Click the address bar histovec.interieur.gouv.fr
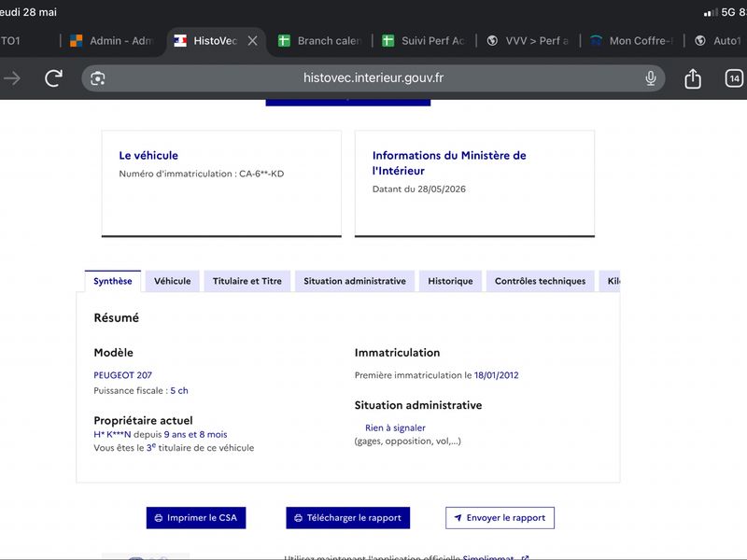 (373, 78)
